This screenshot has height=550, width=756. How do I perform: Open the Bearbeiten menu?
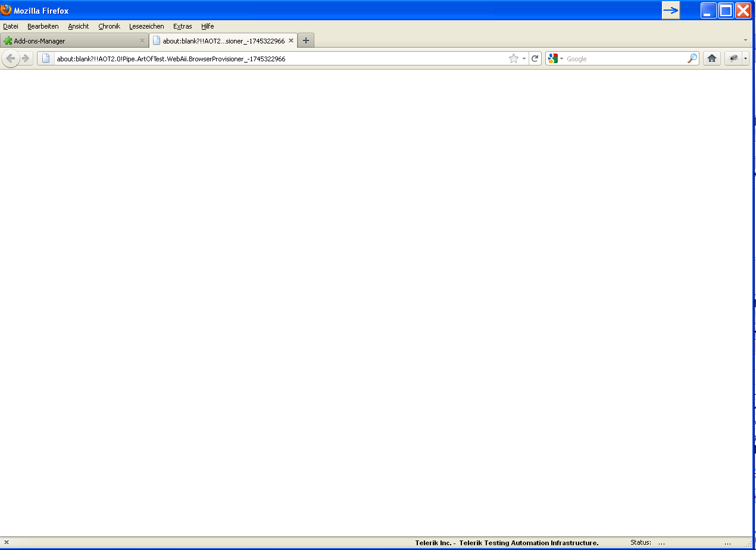click(x=43, y=26)
